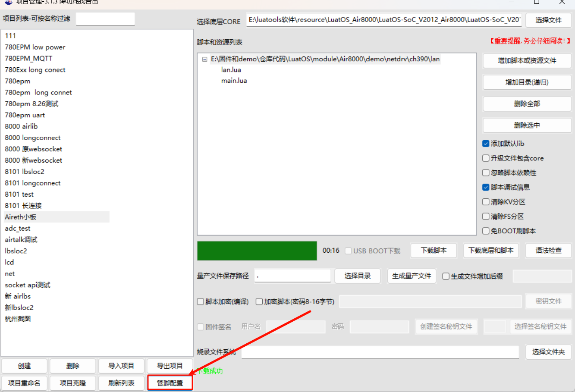Enable 升级文件包含core checkbox

pos(486,158)
